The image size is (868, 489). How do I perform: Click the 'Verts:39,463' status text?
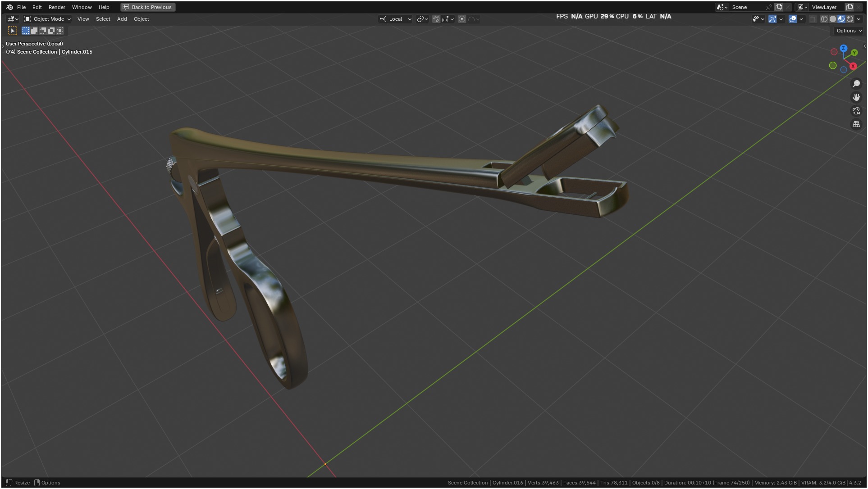point(543,483)
